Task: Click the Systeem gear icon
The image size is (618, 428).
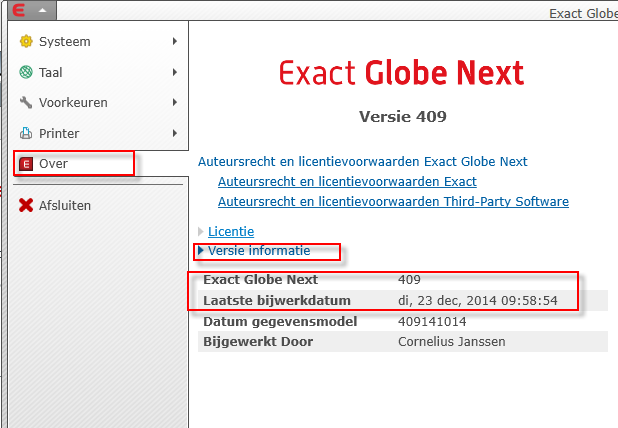Action: click(x=26, y=41)
